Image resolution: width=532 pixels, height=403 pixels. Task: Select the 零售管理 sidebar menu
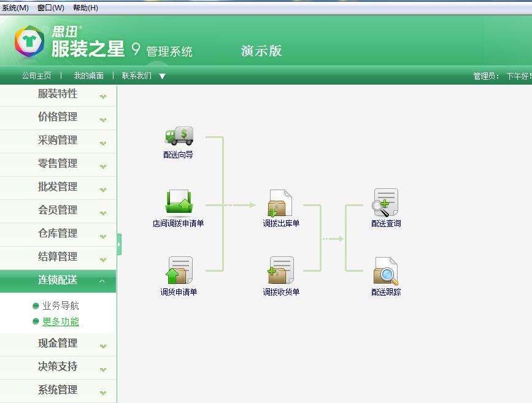(x=58, y=164)
